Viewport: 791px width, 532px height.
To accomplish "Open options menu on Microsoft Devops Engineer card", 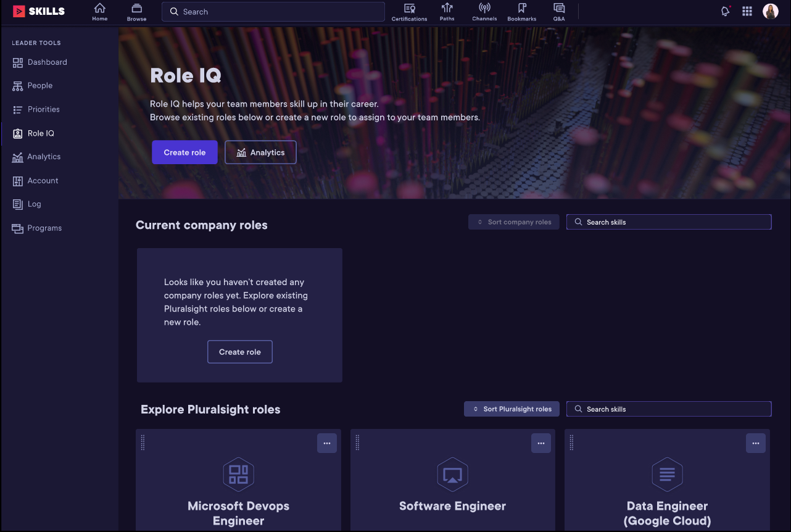I will click(327, 443).
